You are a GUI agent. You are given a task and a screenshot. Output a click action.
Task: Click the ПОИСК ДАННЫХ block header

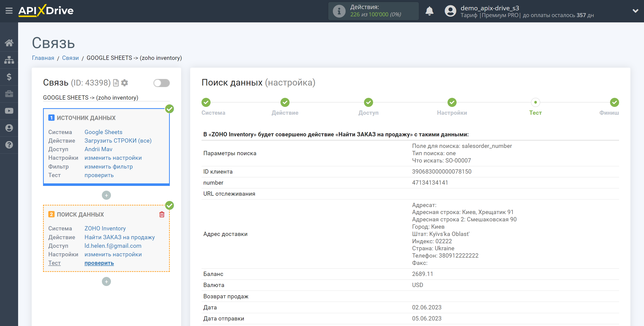[x=80, y=214]
